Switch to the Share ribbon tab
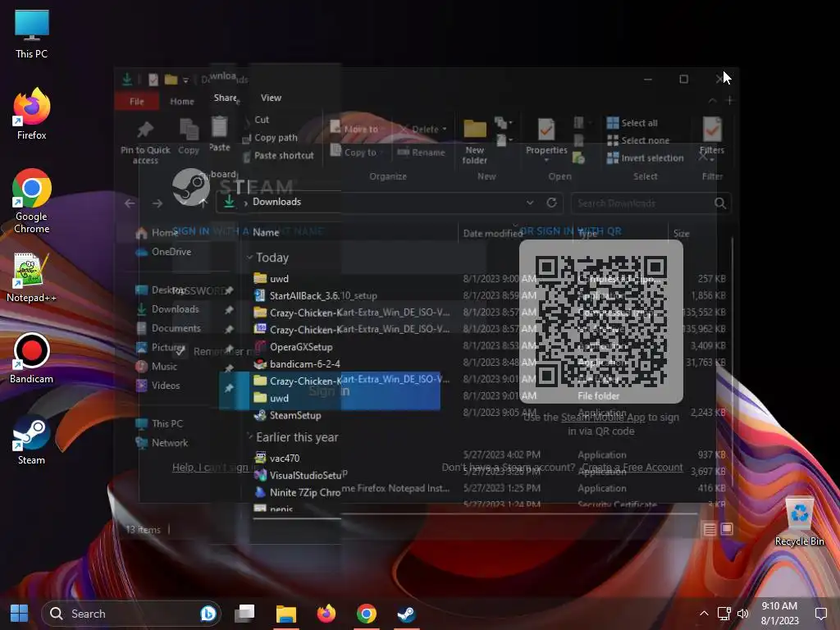Image resolution: width=840 pixels, height=630 pixels. tap(226, 98)
